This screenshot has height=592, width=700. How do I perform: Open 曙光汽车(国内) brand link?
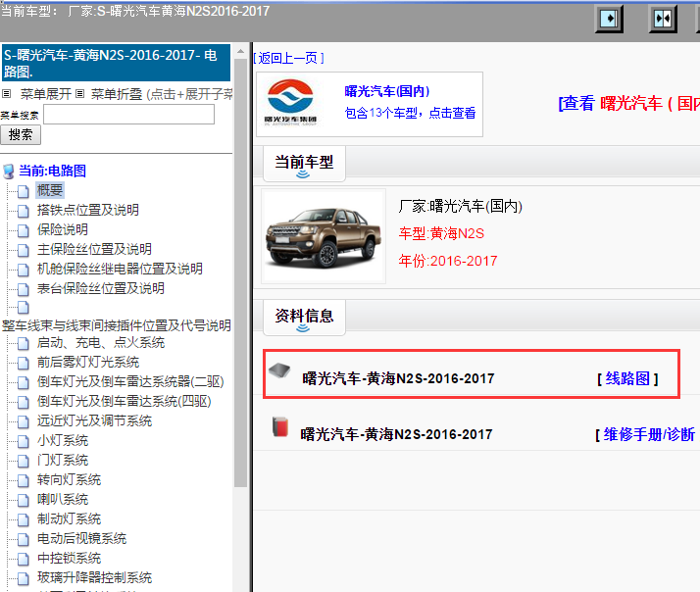point(386,91)
